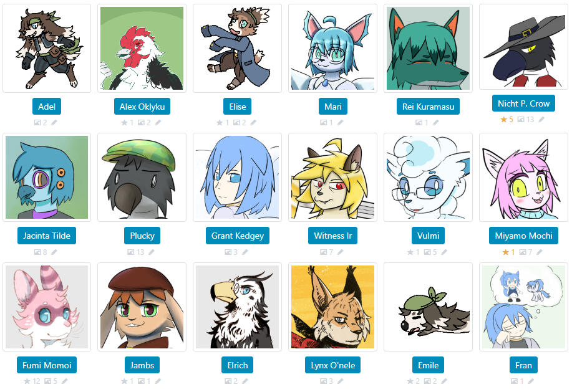Click the favorites star under Fumi Momoi
This screenshot has width=572, height=392.
tap(27, 381)
